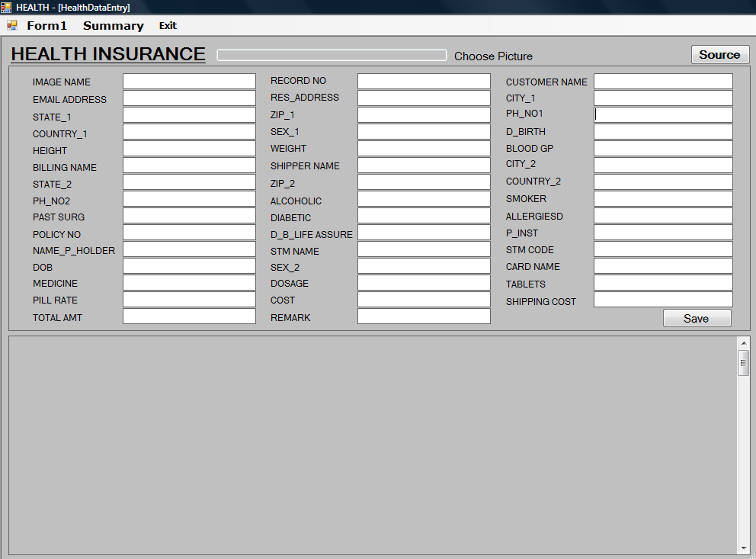Screen dimensions: 756x559
Task: Focus the RES_ADDRESS text box
Action: (x=424, y=98)
